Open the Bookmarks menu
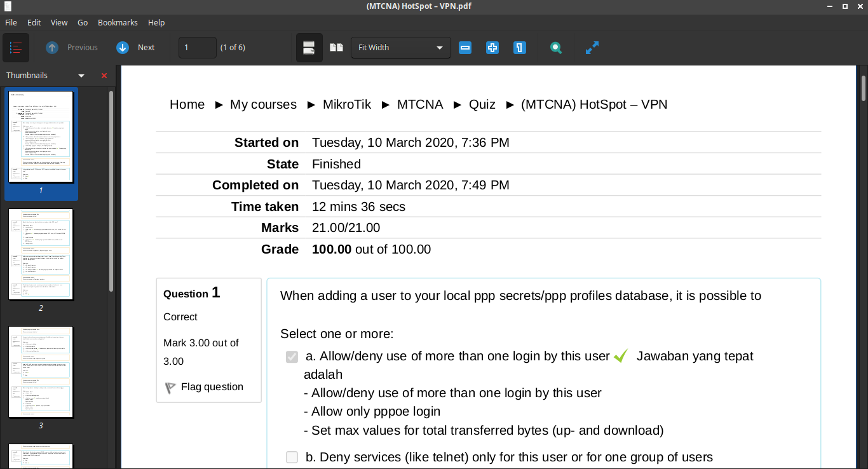The width and height of the screenshot is (868, 469). point(118,22)
